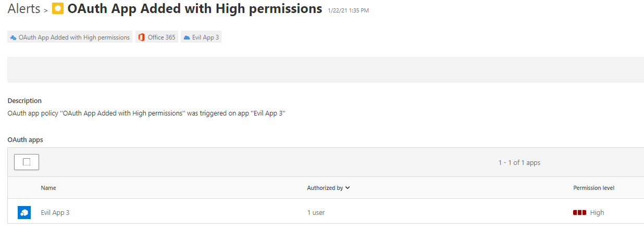Go back to Alerts breadcrumb
644x244 pixels.
(x=24, y=9)
